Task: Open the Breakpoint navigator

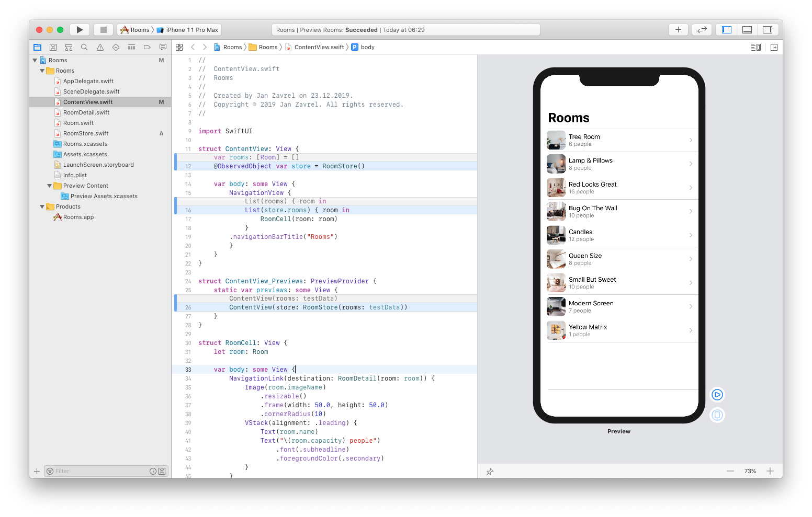Action: (147, 47)
